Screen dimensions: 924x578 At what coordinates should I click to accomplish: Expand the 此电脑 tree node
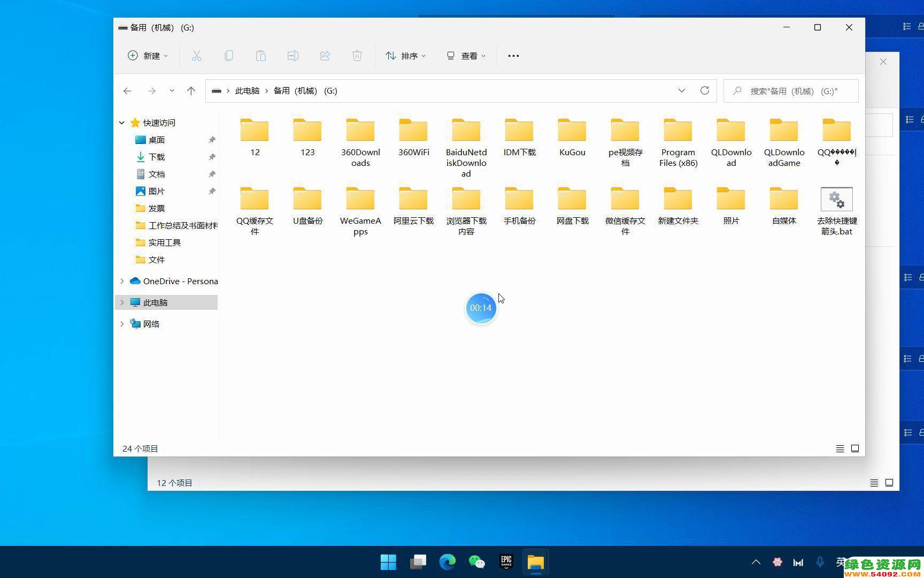click(x=122, y=302)
